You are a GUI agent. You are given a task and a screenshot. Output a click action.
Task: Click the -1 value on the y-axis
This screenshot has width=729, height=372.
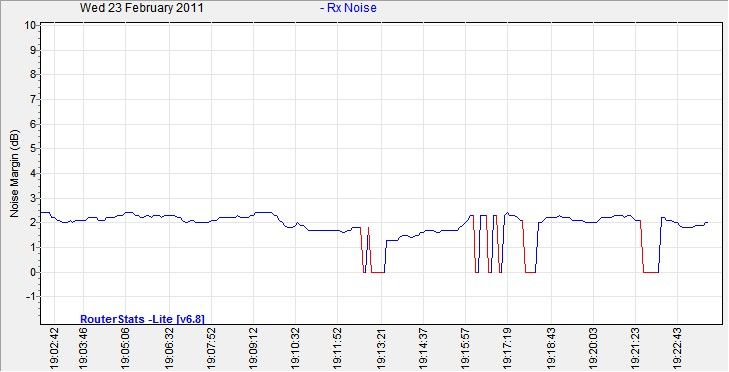pos(32,297)
